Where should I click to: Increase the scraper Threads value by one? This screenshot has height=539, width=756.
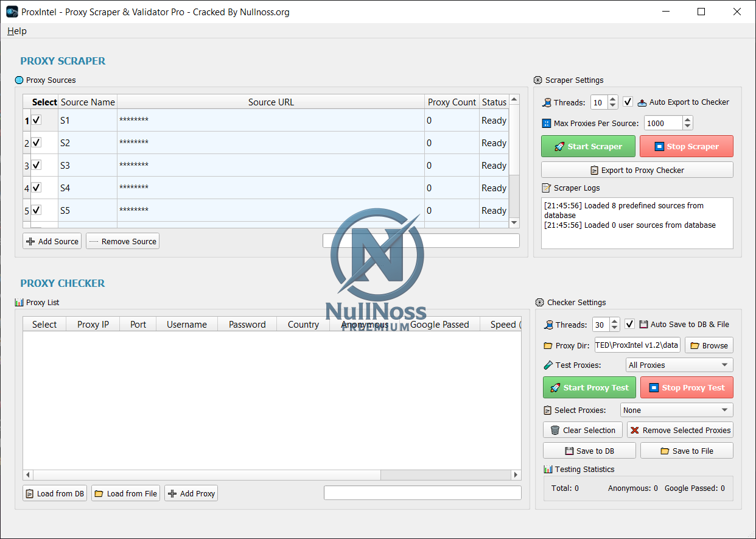pos(612,99)
